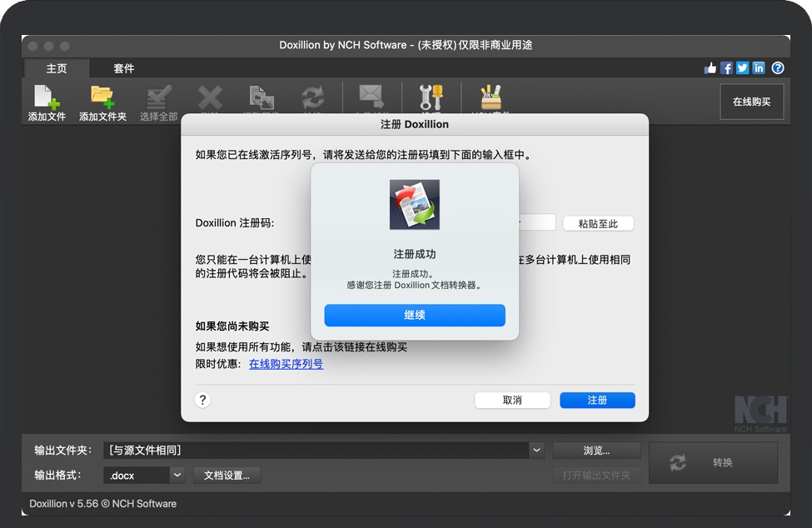Viewport: 812px width, 528px height.
Task: Click the Remove X icon in toolbar
Action: coord(210,97)
